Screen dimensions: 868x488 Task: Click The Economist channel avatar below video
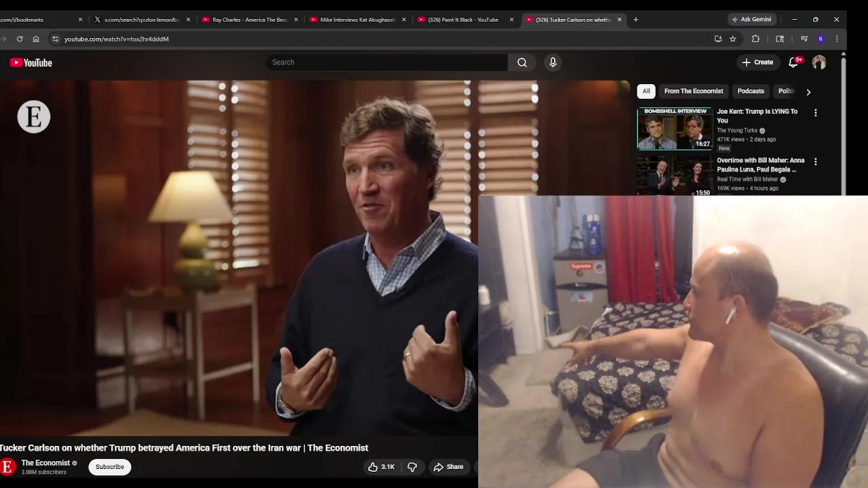click(7, 466)
